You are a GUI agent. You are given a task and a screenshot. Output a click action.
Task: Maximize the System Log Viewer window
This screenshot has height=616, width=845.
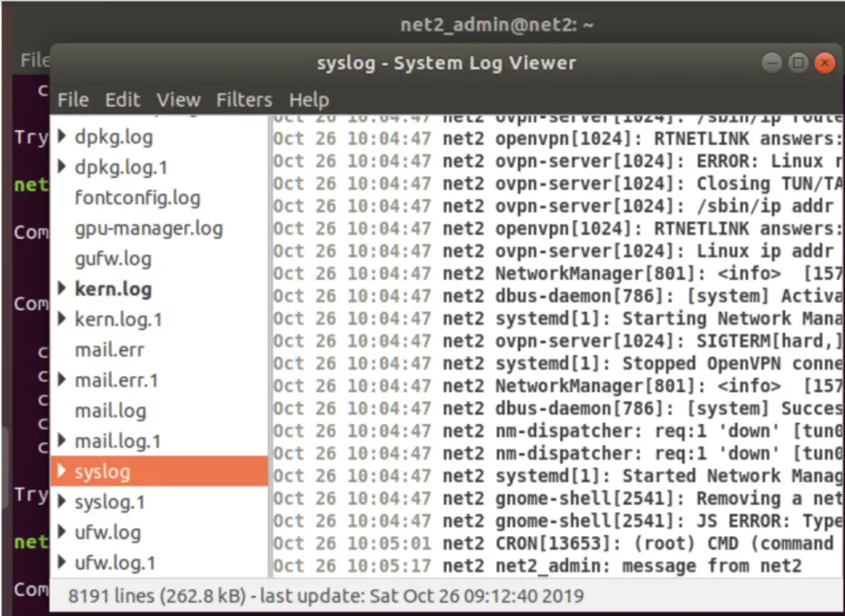(x=797, y=63)
